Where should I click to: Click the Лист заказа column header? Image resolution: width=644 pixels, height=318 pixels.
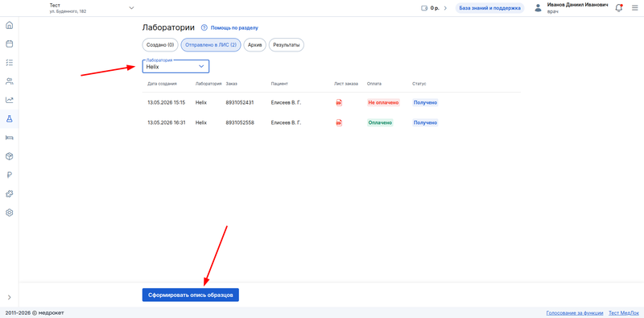(x=346, y=84)
